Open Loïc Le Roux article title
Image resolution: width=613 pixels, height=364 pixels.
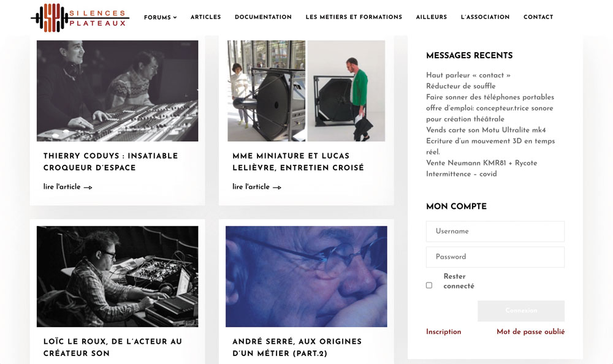click(x=113, y=347)
